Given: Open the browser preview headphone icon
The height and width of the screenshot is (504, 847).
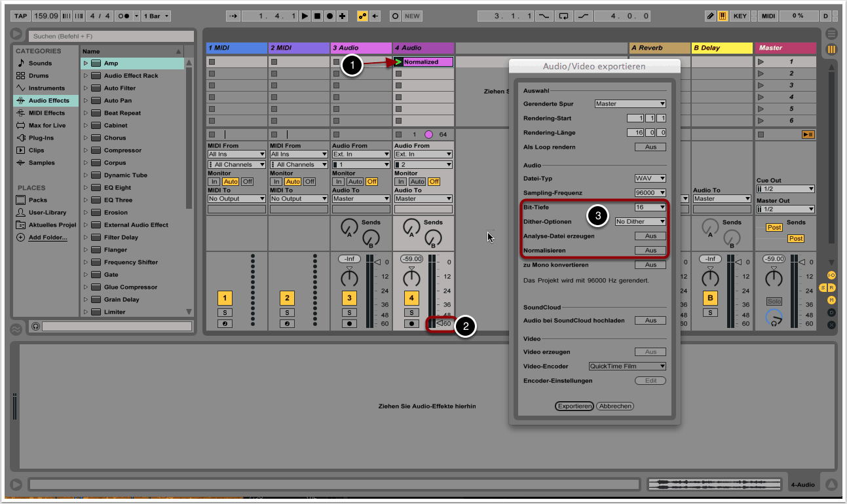Looking at the screenshot, I should (35, 326).
